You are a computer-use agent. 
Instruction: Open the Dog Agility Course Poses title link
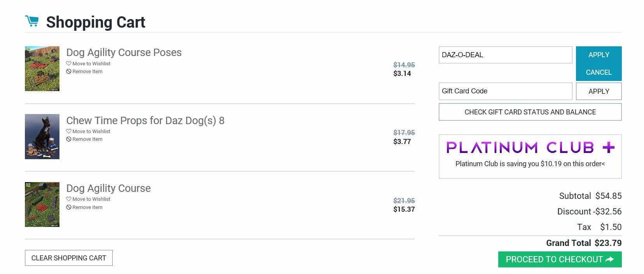[124, 53]
